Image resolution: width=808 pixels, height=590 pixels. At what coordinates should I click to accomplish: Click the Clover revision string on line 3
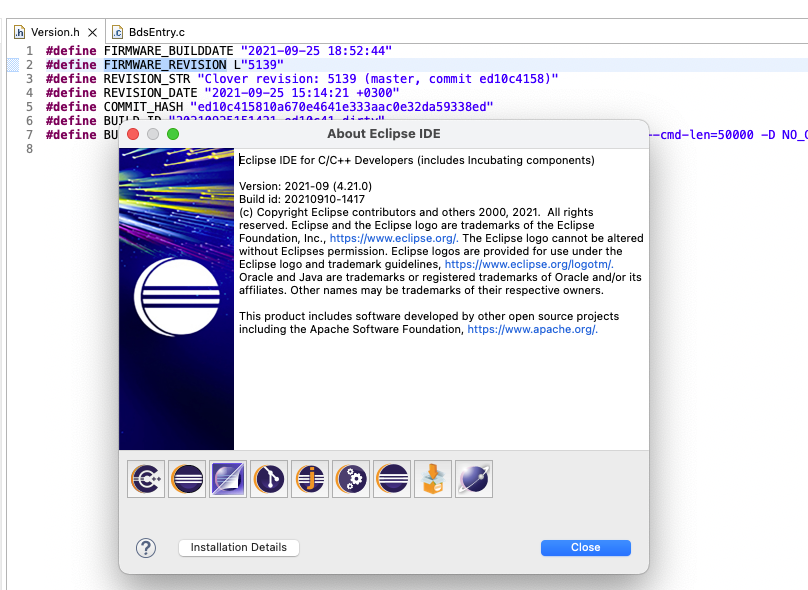(x=378, y=79)
